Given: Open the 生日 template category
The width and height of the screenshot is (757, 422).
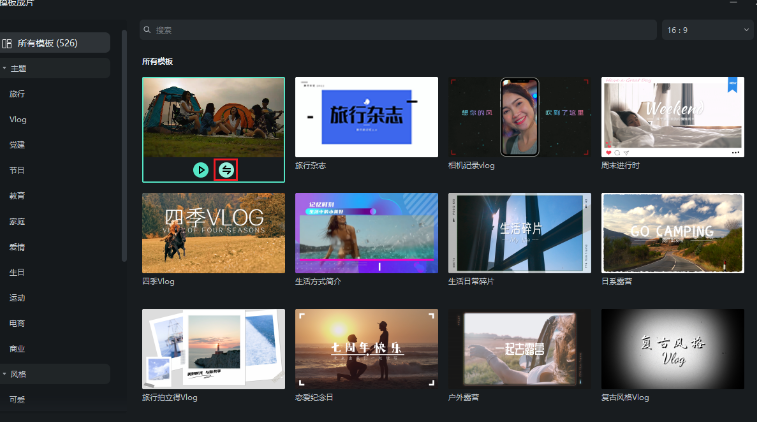Looking at the screenshot, I should [17, 272].
